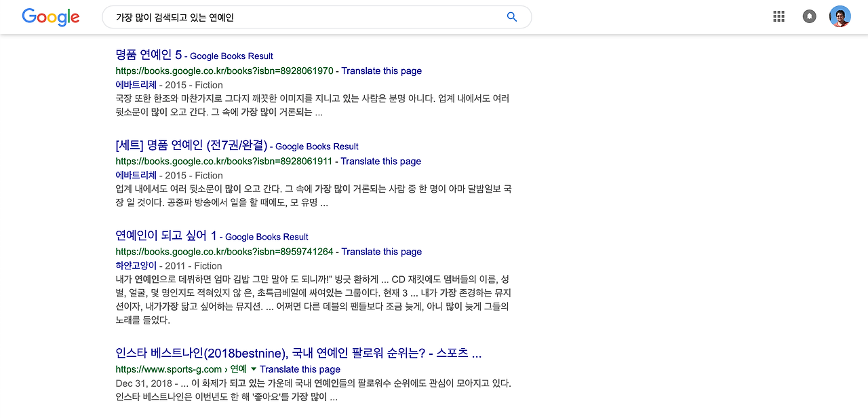
Task: Open the result 연예인이 되고 싶어 1
Action: (165, 236)
